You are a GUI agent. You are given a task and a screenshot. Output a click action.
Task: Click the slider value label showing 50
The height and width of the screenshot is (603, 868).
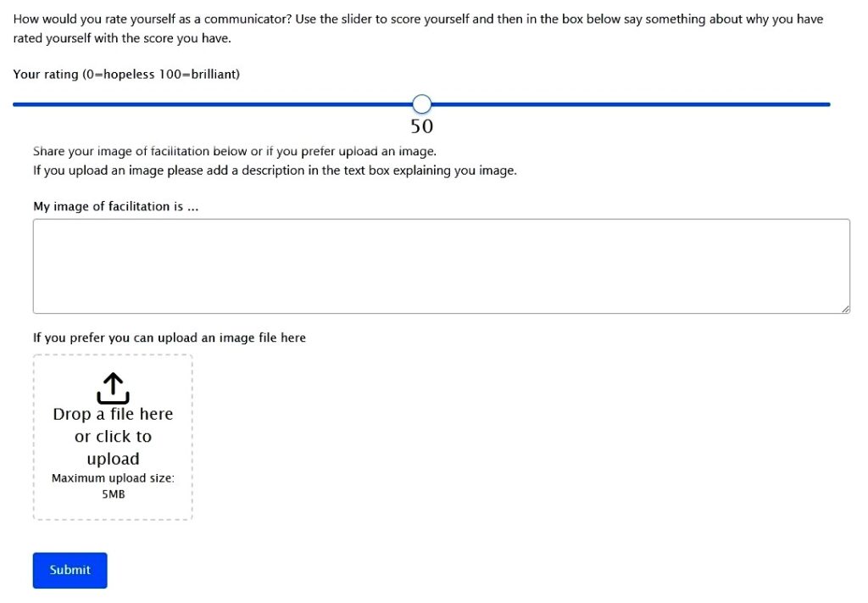click(422, 126)
